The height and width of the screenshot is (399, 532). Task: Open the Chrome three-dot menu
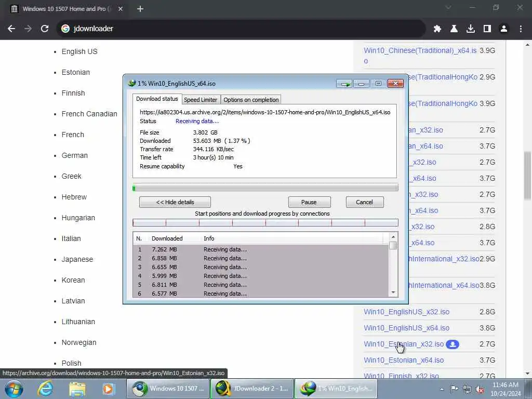(x=521, y=29)
